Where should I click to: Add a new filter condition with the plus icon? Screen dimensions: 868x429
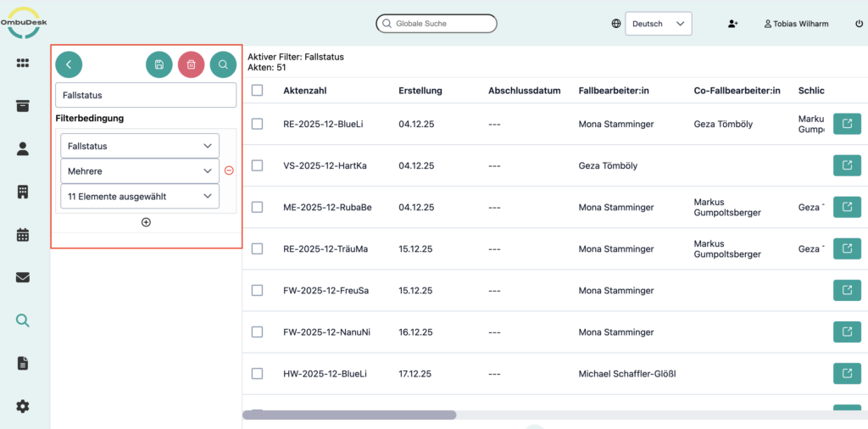click(x=146, y=222)
